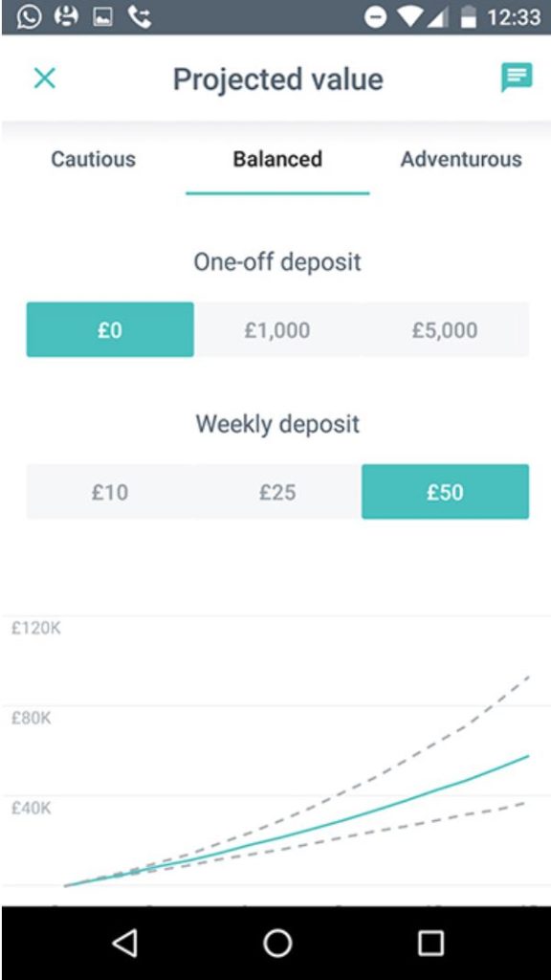Switch to the Cautious tab
Viewport: 551px width, 980px height.
point(93,160)
